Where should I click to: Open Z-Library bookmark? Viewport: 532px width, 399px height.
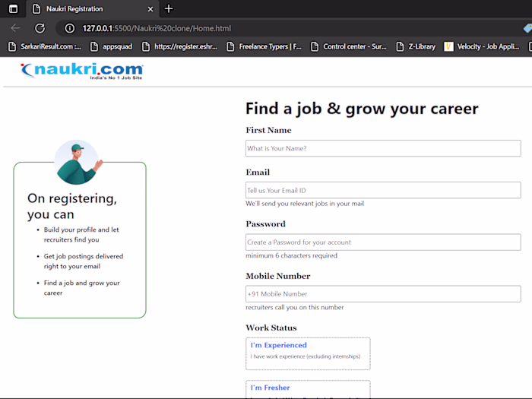tap(416, 46)
